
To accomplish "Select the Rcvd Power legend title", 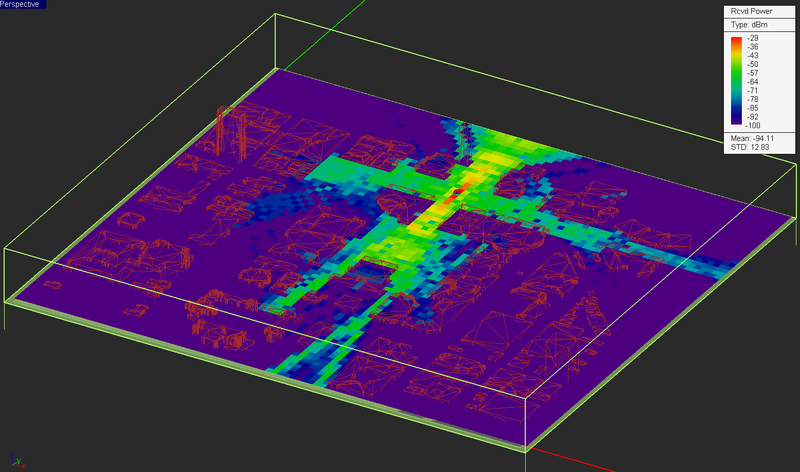I will [752, 12].
